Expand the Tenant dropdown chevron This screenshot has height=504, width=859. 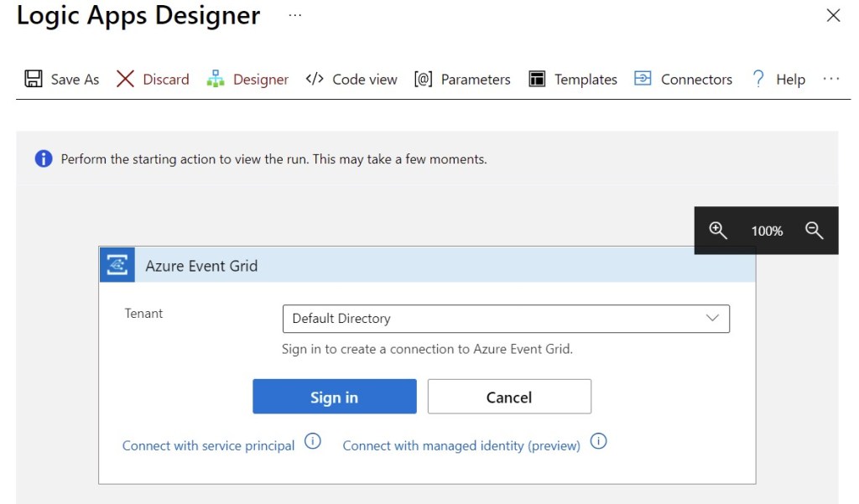(712, 319)
